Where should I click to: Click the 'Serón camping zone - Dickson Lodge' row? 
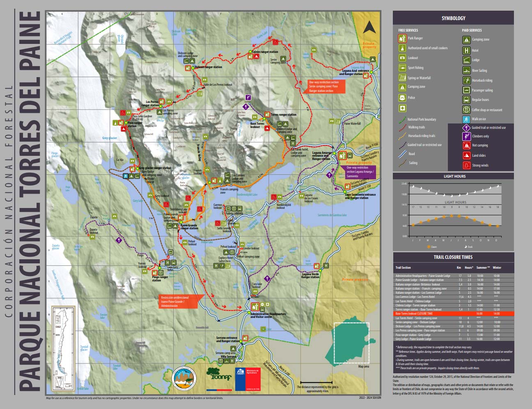click(x=454, y=322)
